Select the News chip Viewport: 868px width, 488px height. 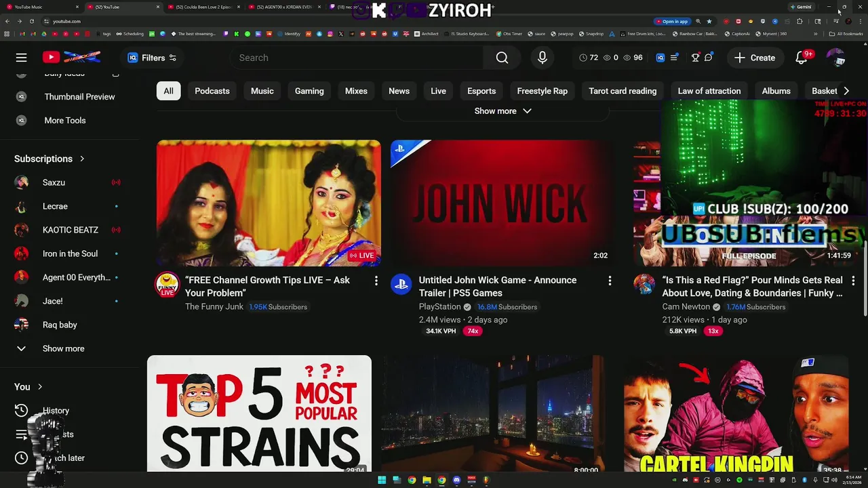point(399,91)
